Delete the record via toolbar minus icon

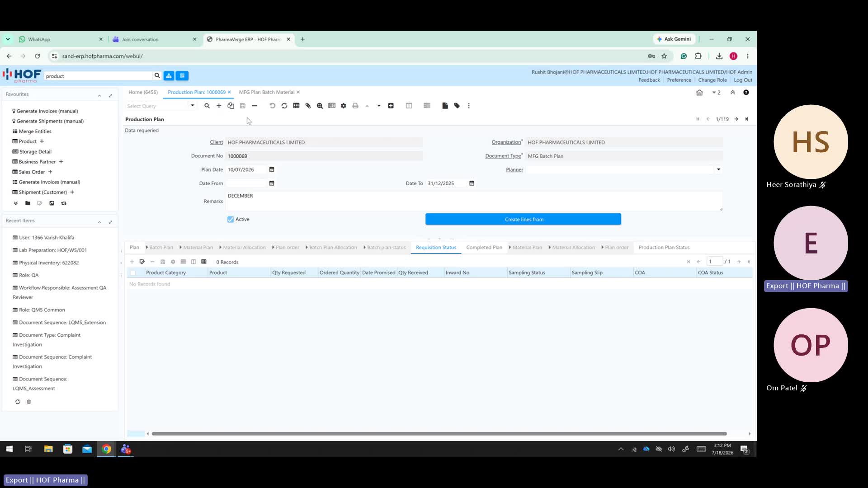[x=255, y=106]
